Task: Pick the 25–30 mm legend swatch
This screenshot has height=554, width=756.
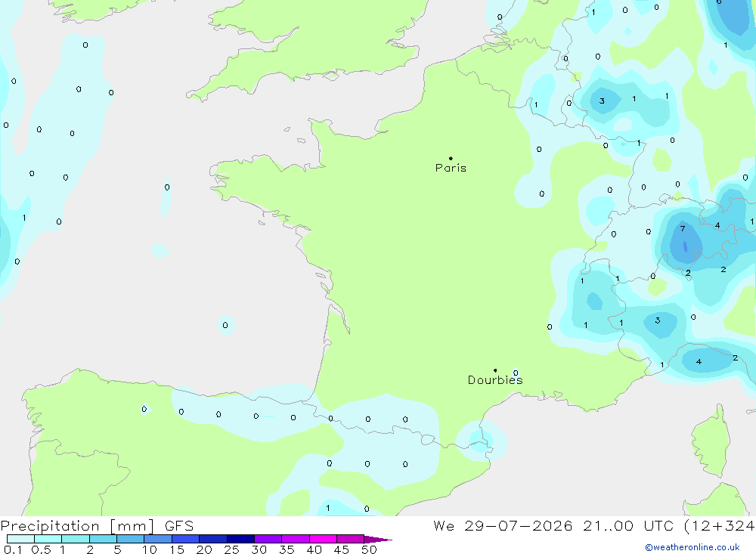Action: coord(240,539)
